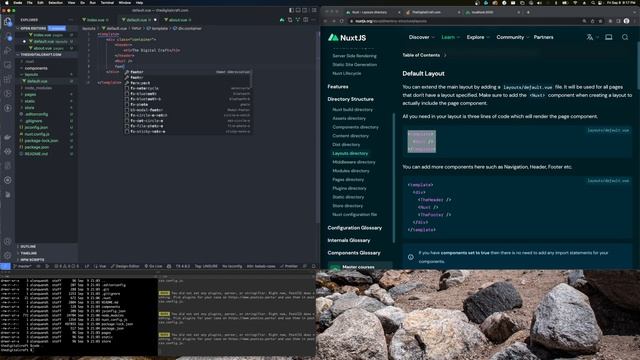Expand the Table of Contents on Nuxt page

click(x=424, y=55)
